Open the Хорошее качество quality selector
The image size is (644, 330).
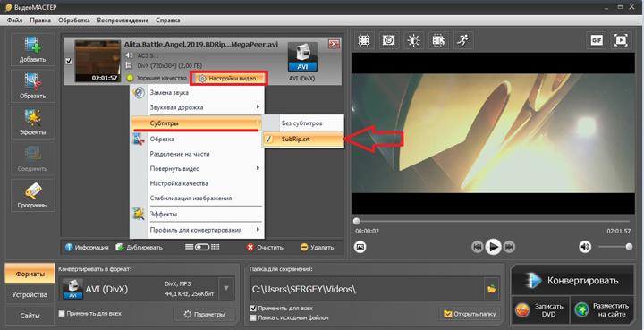[x=157, y=78]
